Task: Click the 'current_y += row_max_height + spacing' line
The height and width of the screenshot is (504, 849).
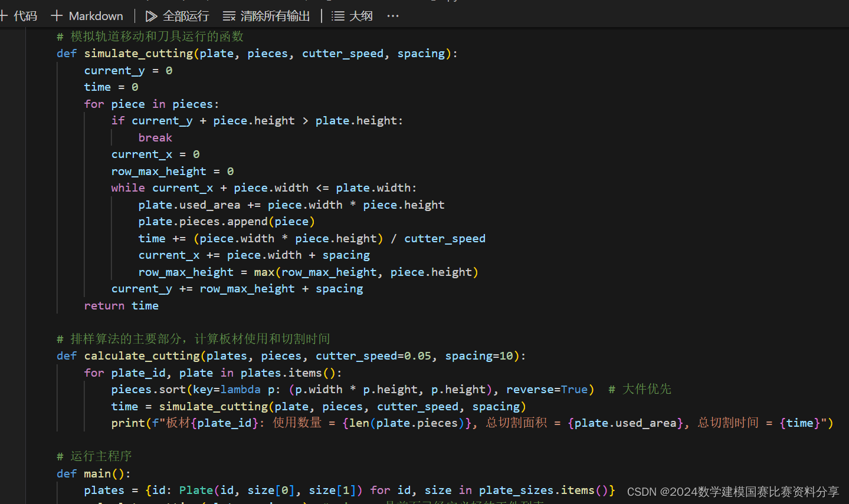Action: (237, 289)
